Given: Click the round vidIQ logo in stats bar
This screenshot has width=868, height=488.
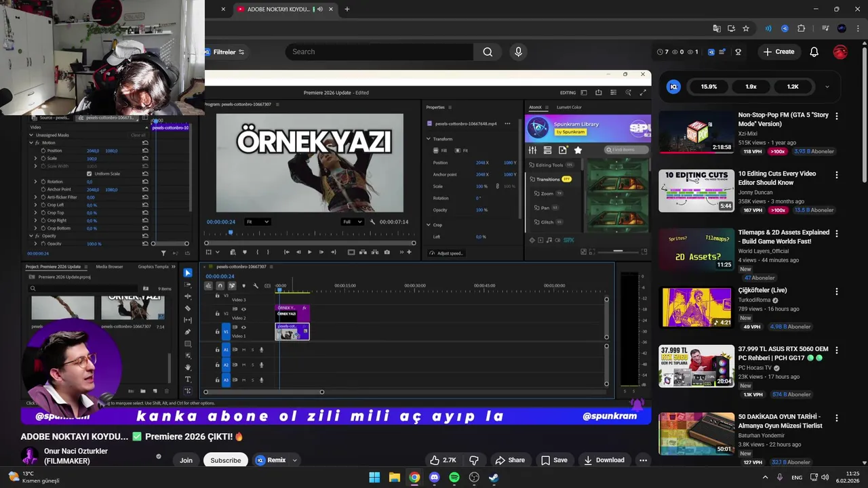Looking at the screenshot, I should (x=673, y=87).
